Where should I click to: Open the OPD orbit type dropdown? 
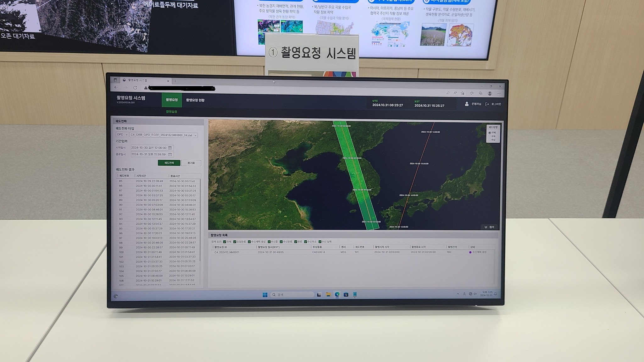coord(122,135)
